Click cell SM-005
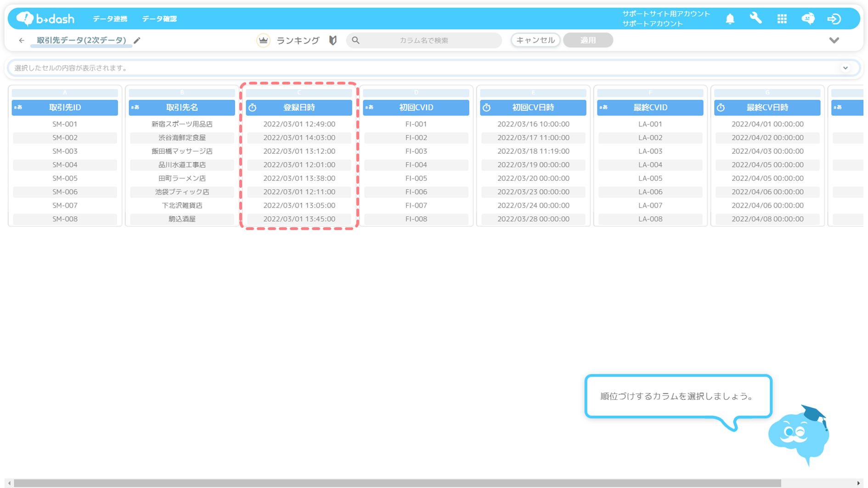 65,178
